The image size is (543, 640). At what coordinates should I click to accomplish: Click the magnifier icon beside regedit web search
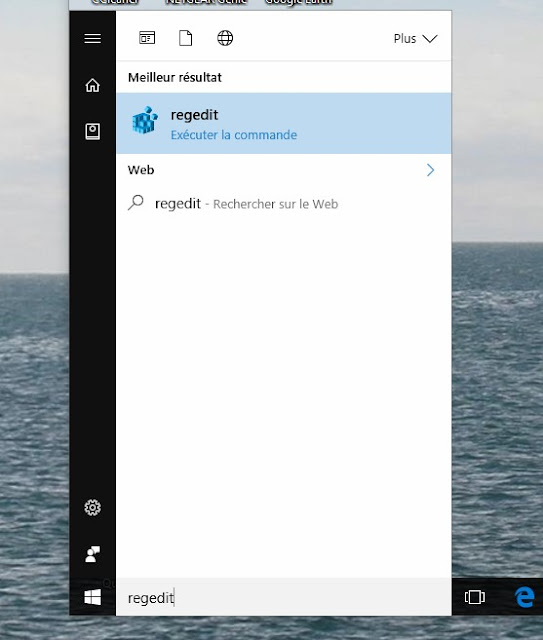(x=136, y=202)
